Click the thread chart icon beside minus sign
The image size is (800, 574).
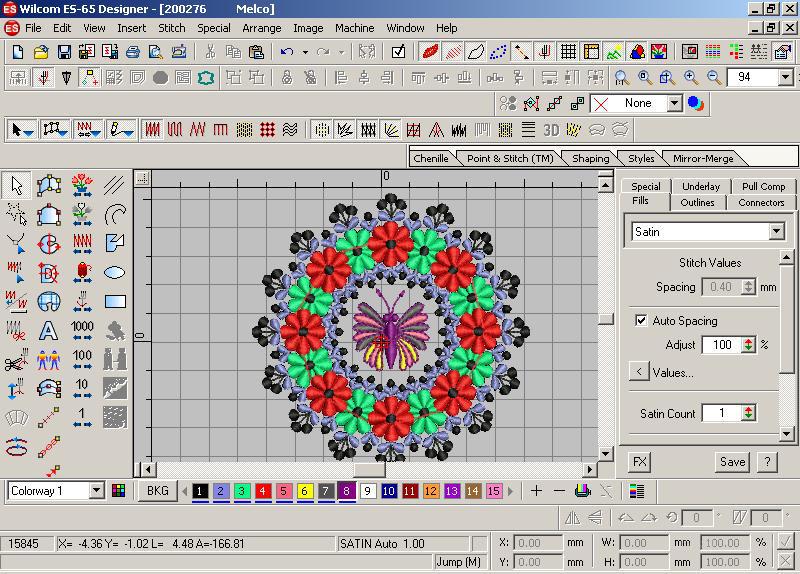(583, 491)
